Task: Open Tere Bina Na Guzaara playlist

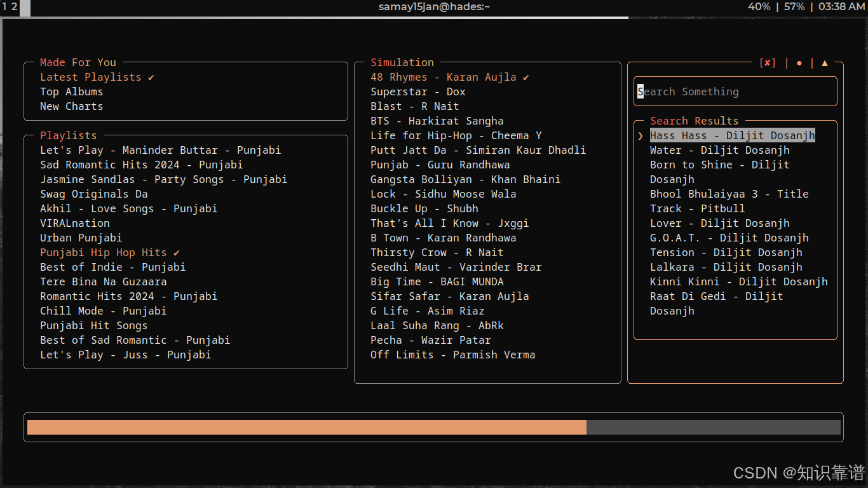Action: (104, 281)
